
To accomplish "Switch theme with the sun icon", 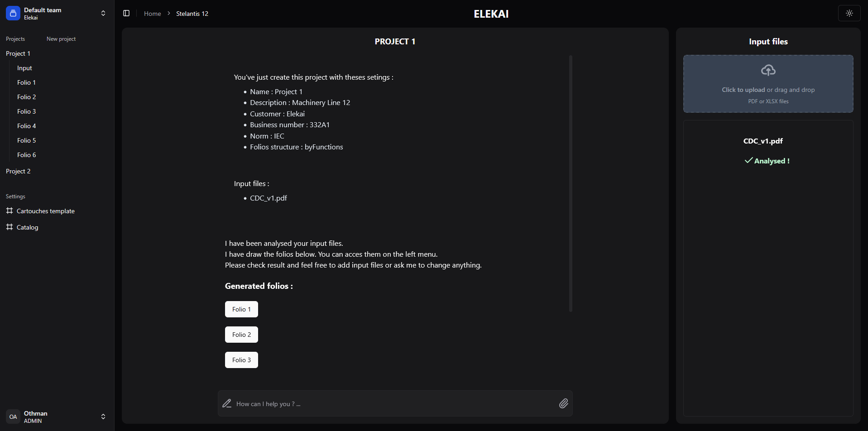I will pyautogui.click(x=849, y=14).
